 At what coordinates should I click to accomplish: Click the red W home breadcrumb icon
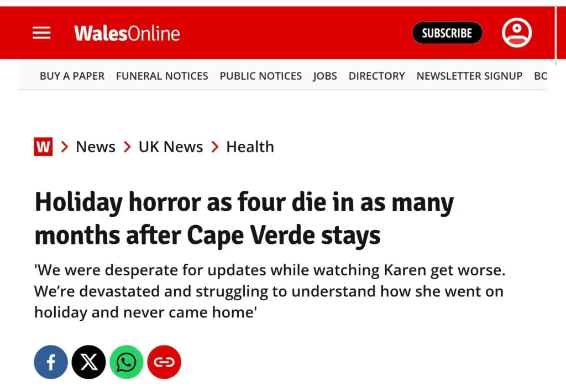pyautogui.click(x=43, y=147)
